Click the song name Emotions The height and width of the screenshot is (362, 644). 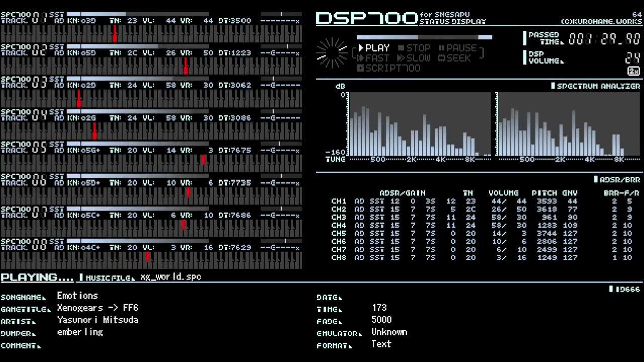coord(77,296)
